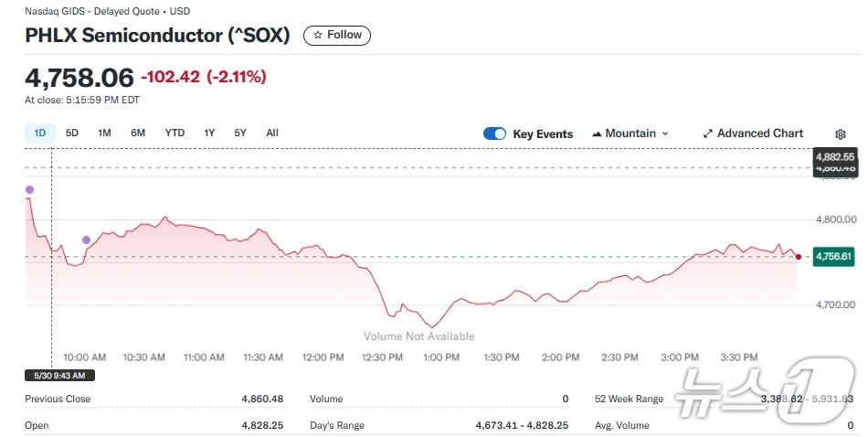Select the 1M time range
The height and width of the screenshot is (437, 868).
[x=104, y=133]
